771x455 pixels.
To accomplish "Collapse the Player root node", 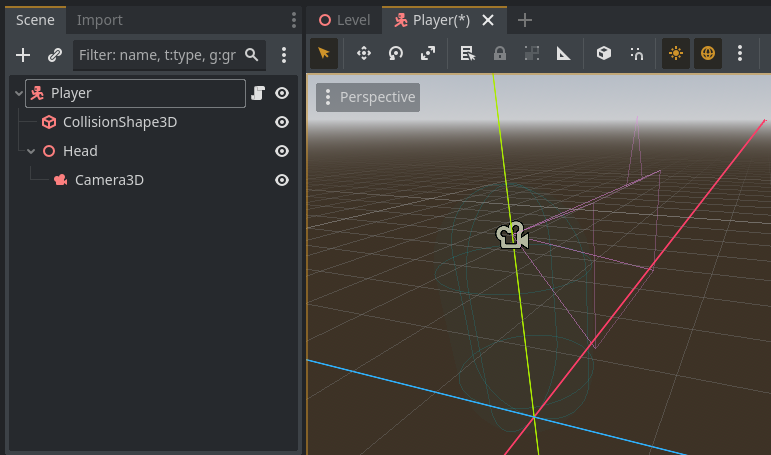I will (19, 93).
